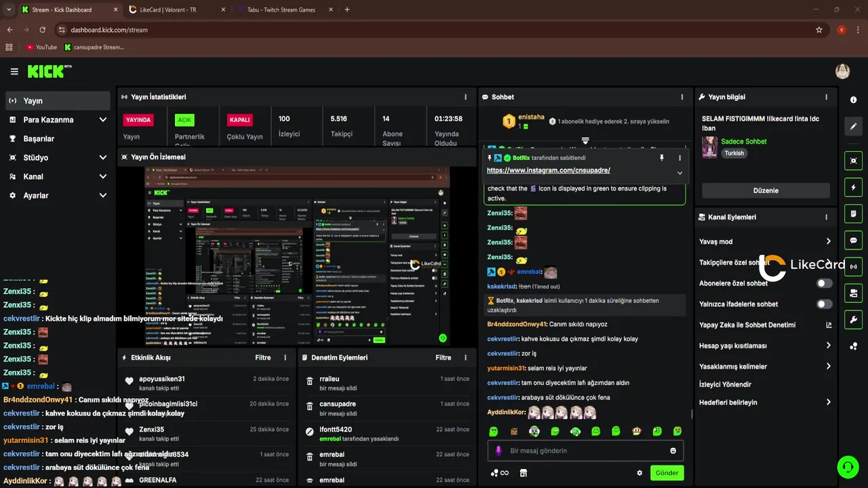Open Kanal Eylemleri three-dot menu
Viewport: 868px width, 488px height.
coord(826,217)
